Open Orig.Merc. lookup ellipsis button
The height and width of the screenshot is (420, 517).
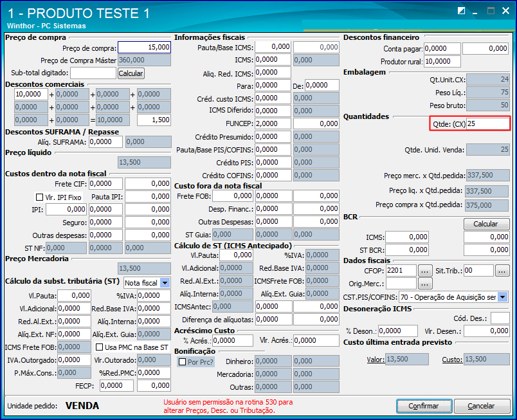tap(424, 284)
